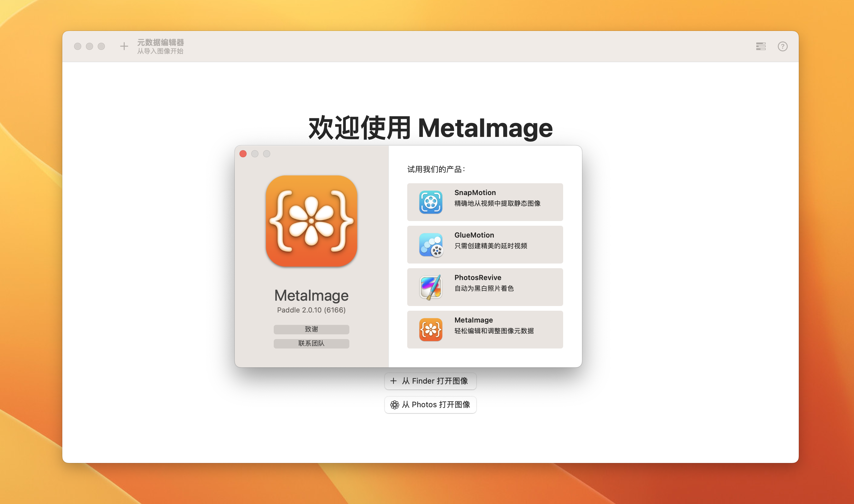Screen dimensions: 854x504
Task: Click the GlueMotion app icon
Action: pyautogui.click(x=430, y=245)
